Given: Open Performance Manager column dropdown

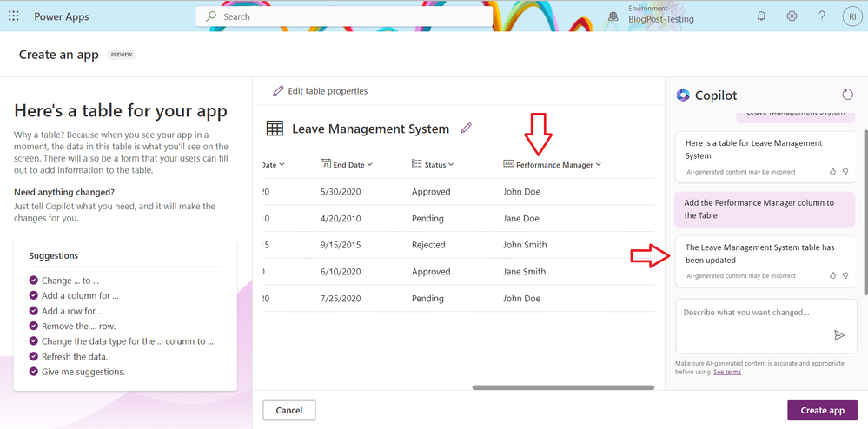Looking at the screenshot, I should 598,164.
